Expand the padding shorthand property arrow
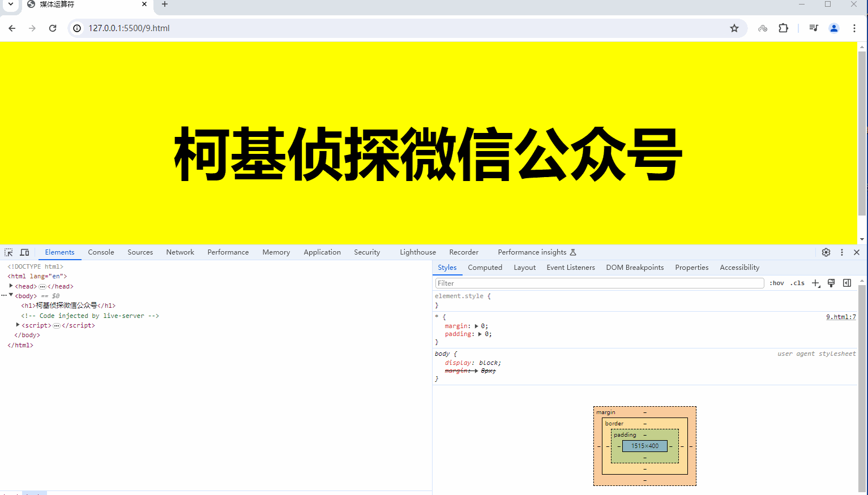Viewport: 868px width, 495px height. coord(480,334)
